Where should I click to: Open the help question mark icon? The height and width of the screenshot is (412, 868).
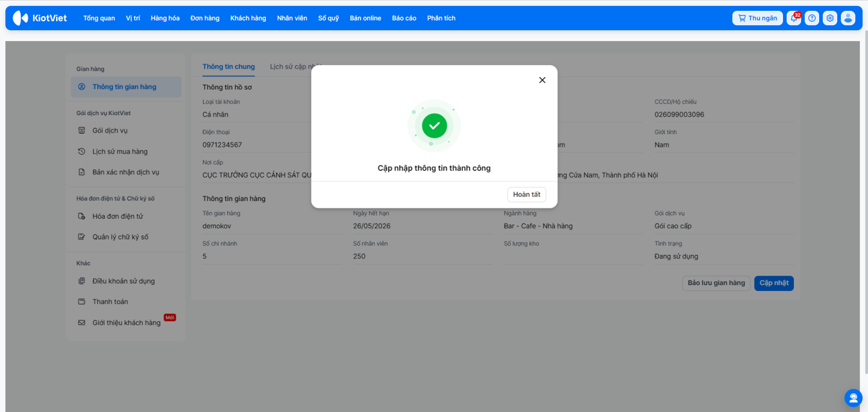click(x=812, y=18)
